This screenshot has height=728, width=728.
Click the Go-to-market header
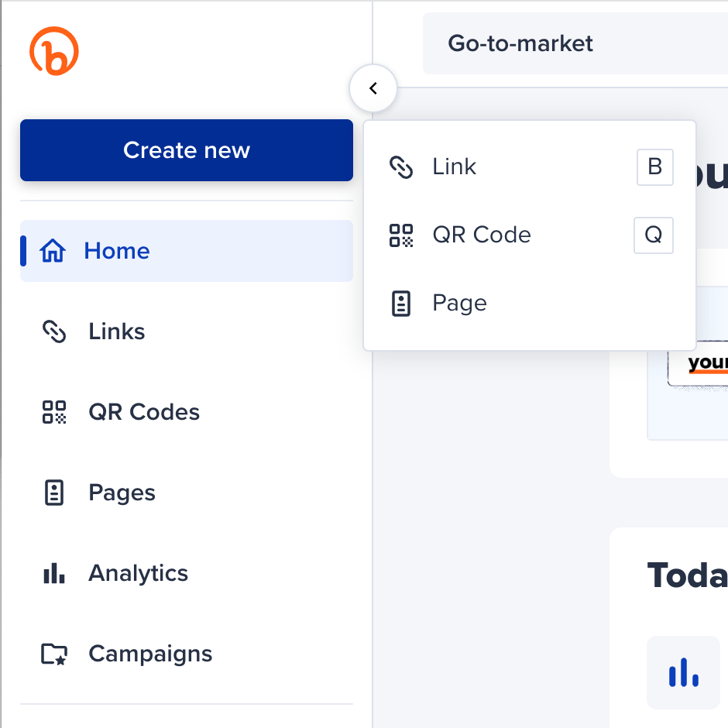[520, 43]
